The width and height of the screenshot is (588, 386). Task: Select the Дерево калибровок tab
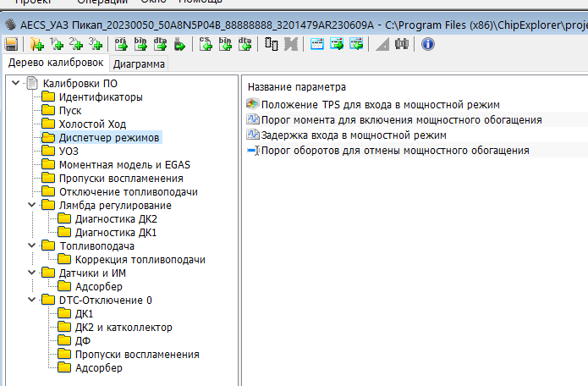point(55,63)
